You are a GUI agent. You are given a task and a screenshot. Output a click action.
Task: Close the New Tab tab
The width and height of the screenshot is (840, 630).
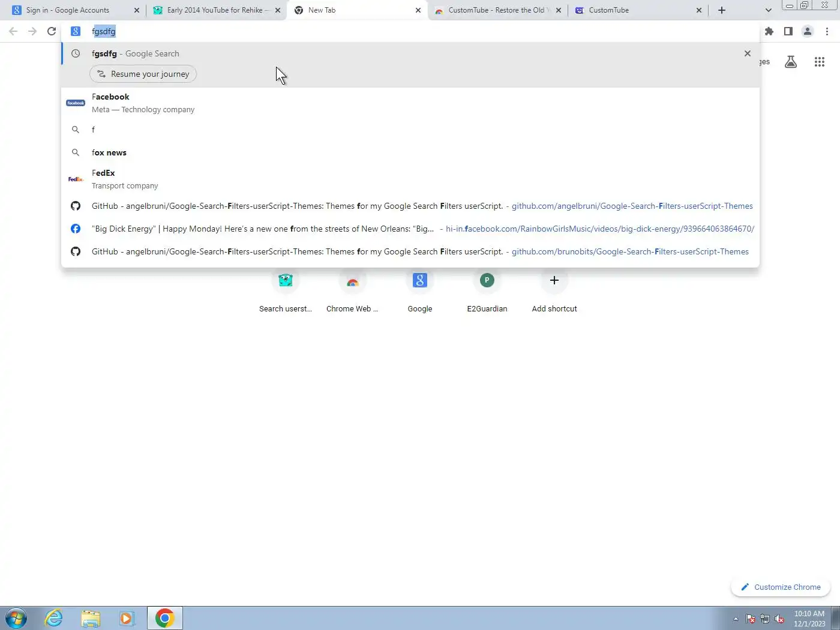418,10
